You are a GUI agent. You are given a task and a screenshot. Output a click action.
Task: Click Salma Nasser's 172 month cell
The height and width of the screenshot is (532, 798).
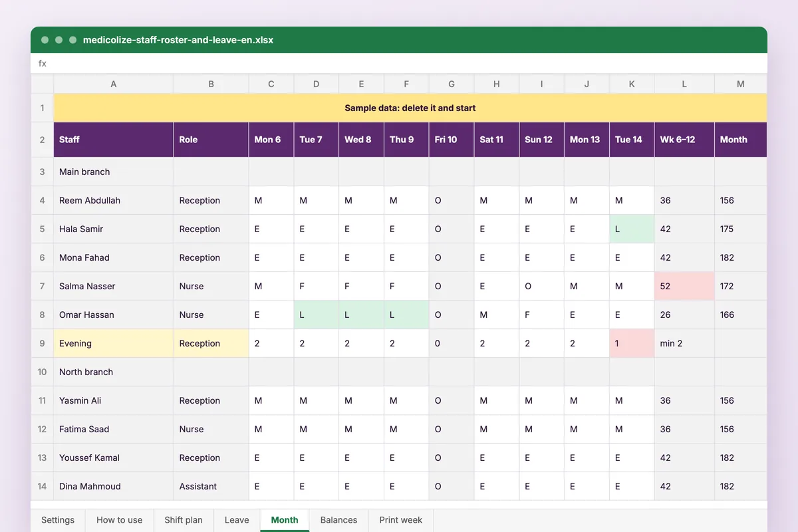[x=741, y=286]
